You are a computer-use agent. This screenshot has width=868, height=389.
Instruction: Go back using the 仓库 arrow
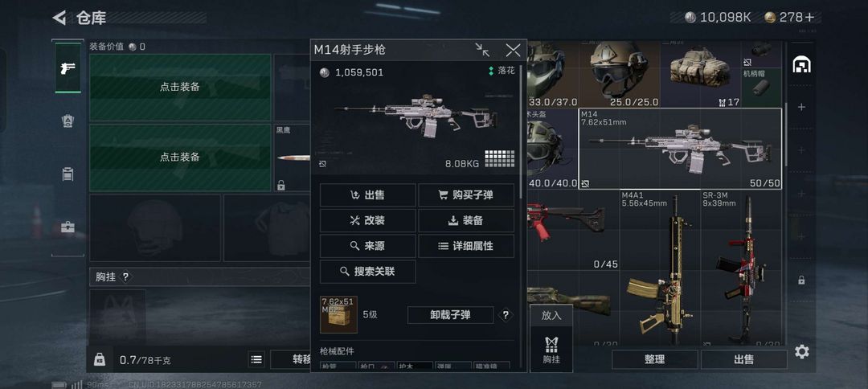pos(59,18)
